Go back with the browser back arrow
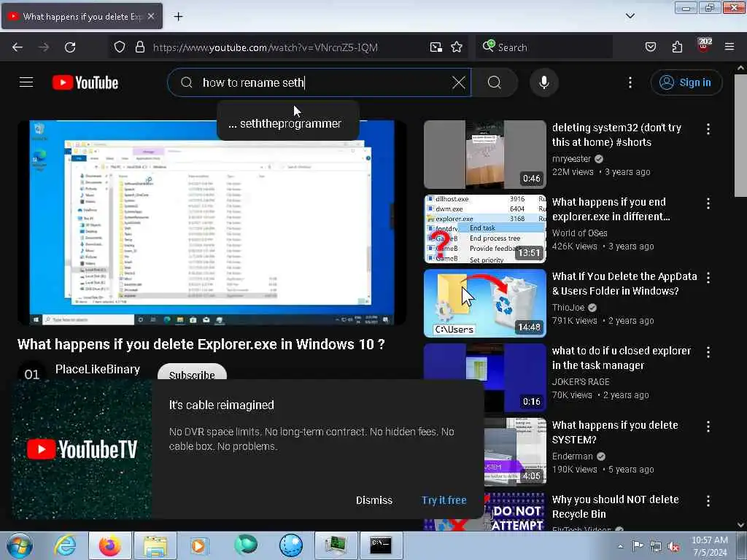 pos(18,47)
